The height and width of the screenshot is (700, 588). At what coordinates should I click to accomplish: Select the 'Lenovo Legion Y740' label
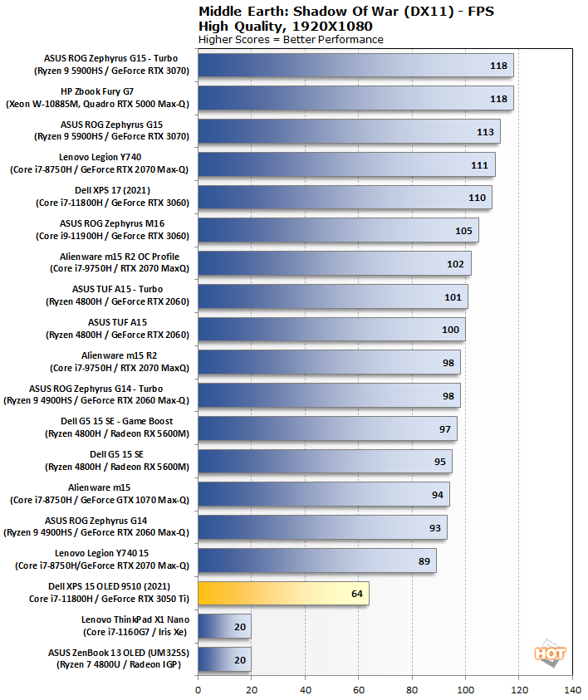click(x=100, y=157)
